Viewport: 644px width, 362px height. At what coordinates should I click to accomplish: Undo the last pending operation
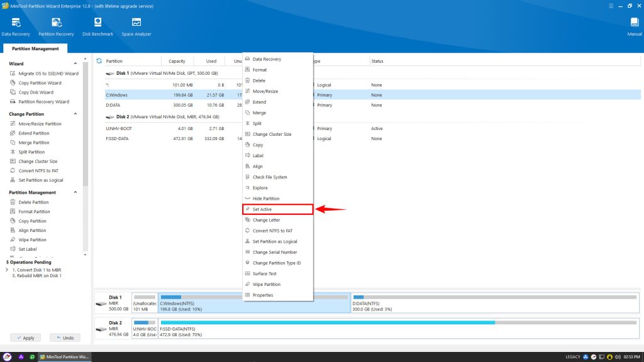coord(65,337)
